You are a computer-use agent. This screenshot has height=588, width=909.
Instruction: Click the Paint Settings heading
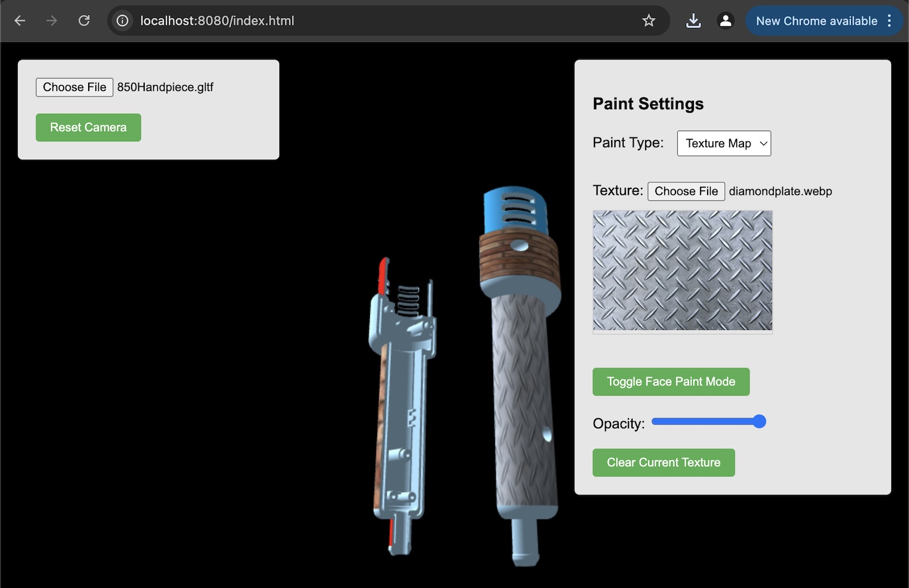coord(648,104)
